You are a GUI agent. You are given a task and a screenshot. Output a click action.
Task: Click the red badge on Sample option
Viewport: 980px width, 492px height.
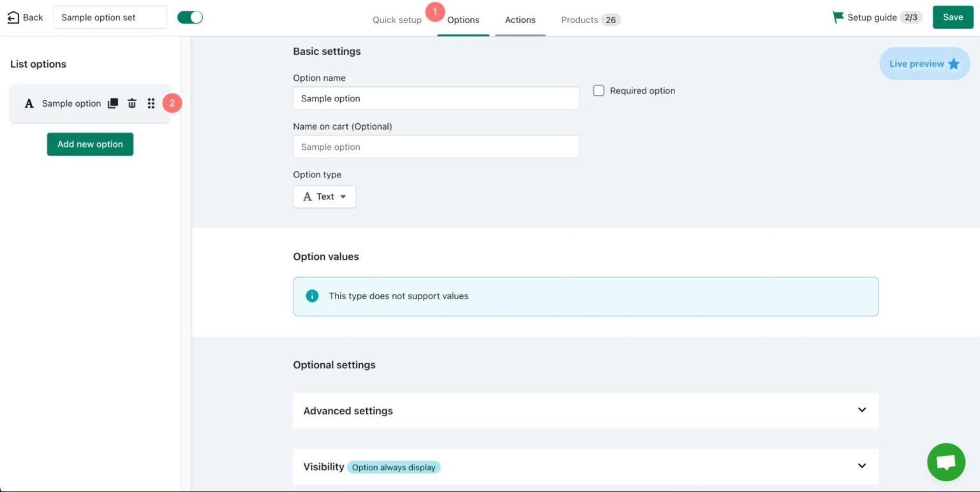pyautogui.click(x=171, y=103)
